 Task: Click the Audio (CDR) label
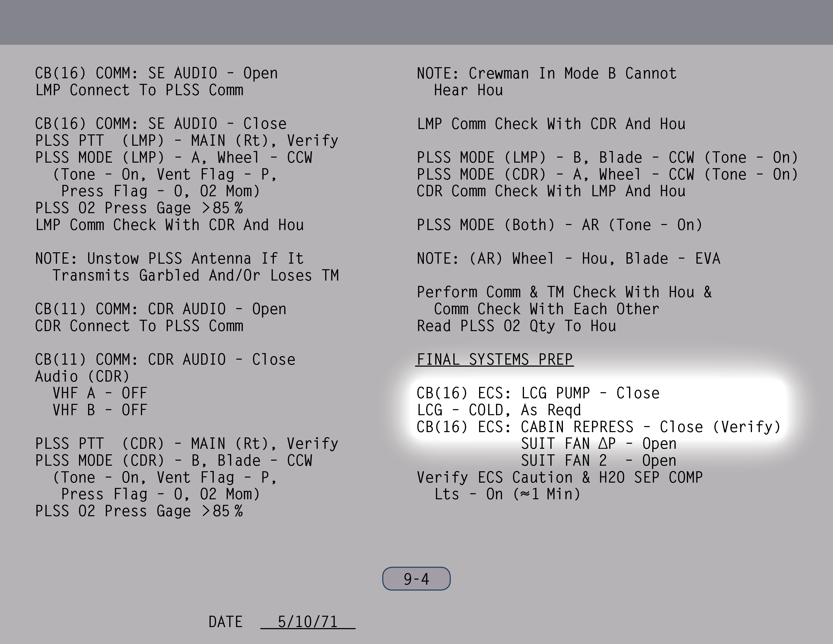coord(82,377)
